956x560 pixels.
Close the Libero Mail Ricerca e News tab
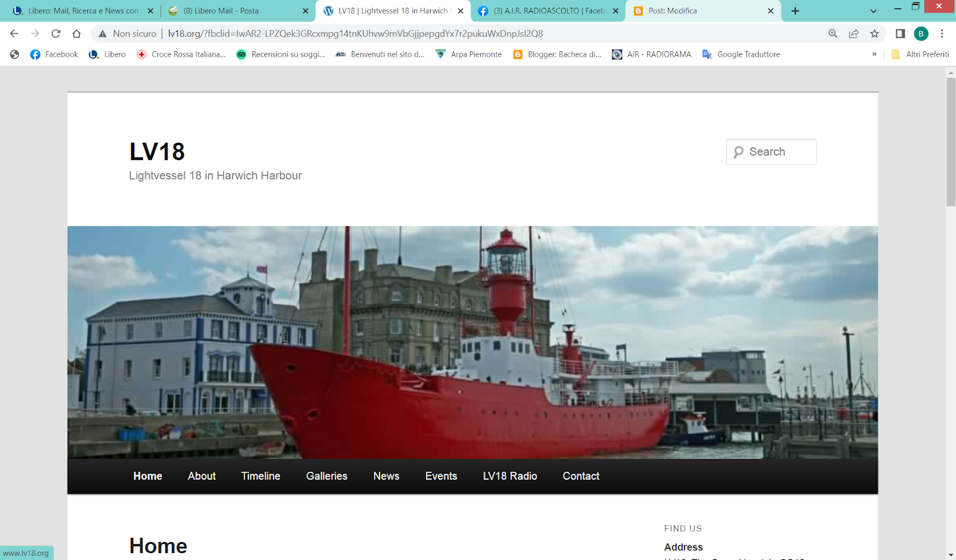tap(151, 11)
